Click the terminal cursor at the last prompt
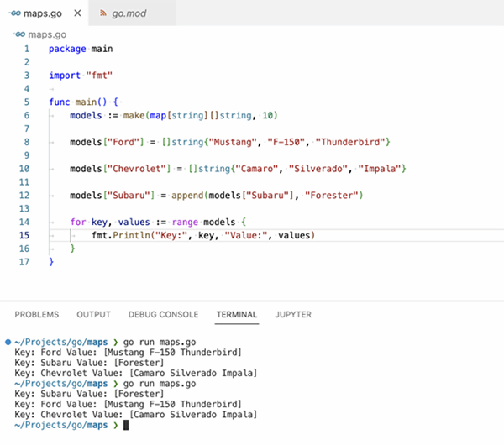This screenshot has height=445, width=504. (x=126, y=426)
